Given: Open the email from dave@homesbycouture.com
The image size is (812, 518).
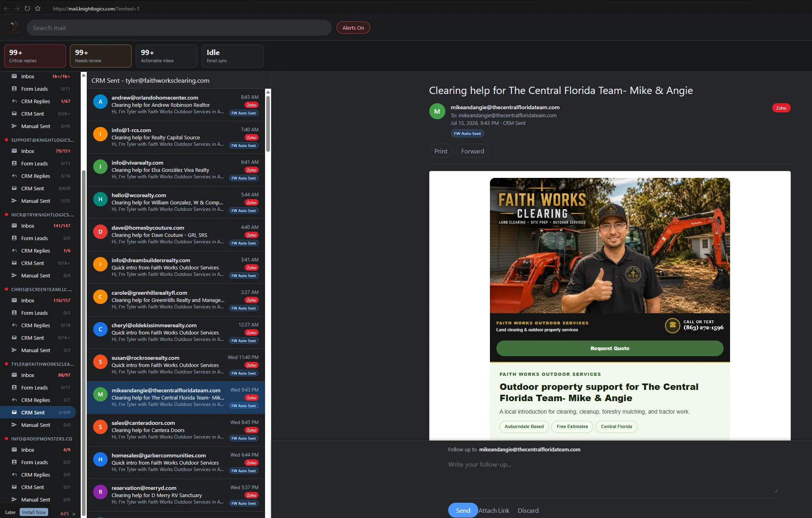Looking at the screenshot, I should point(176,235).
